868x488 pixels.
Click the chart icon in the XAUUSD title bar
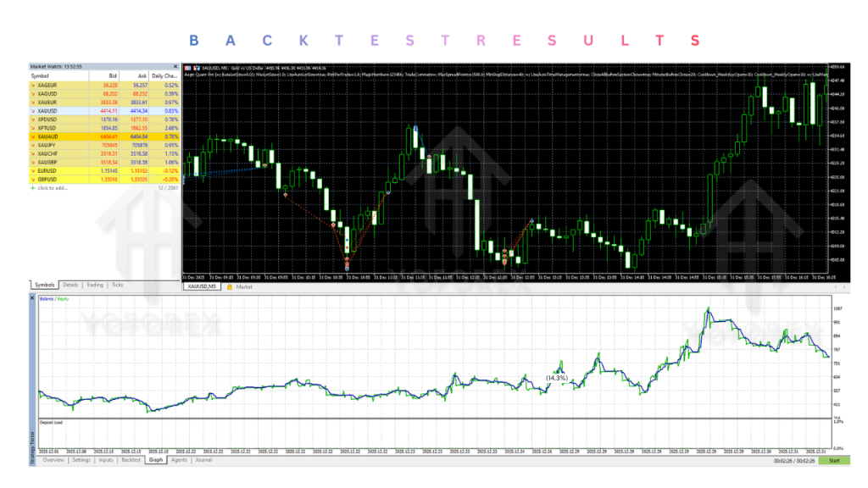[196, 67]
